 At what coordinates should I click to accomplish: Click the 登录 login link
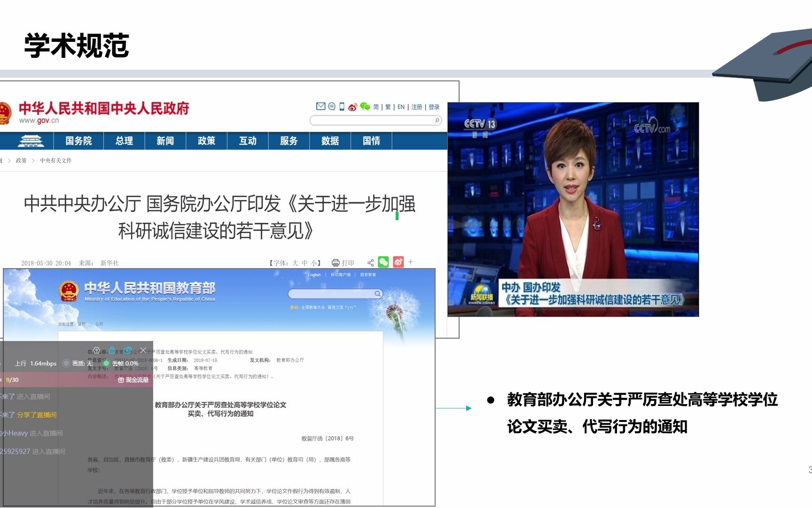[x=434, y=107]
